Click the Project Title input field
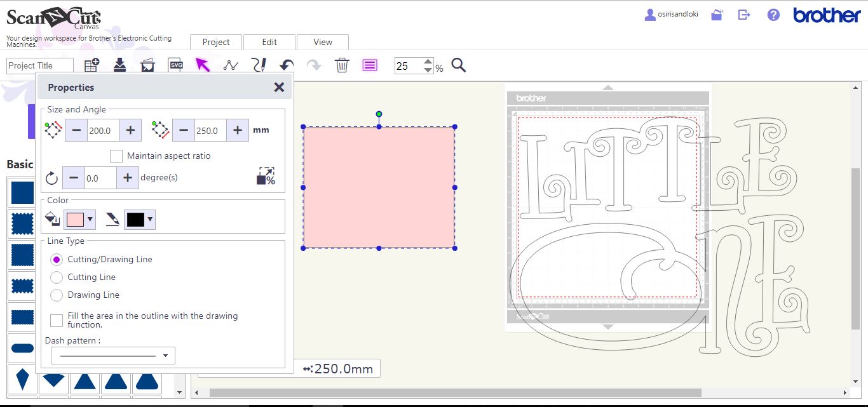This screenshot has height=407, width=868. (x=39, y=65)
